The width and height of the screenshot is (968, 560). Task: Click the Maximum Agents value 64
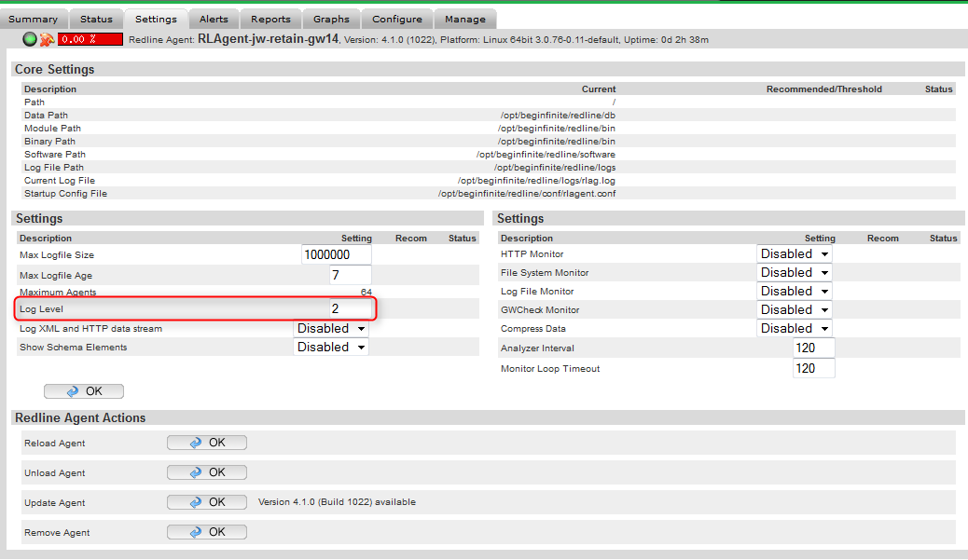(366, 293)
